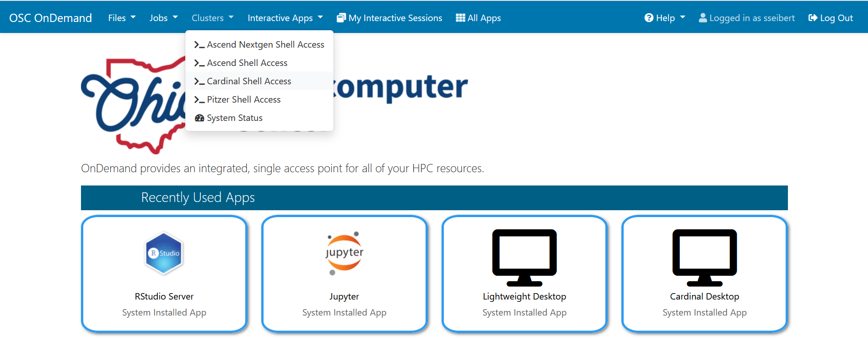Image resolution: width=868 pixels, height=338 pixels.
Task: Open the Jupyter title link
Action: [x=345, y=296]
